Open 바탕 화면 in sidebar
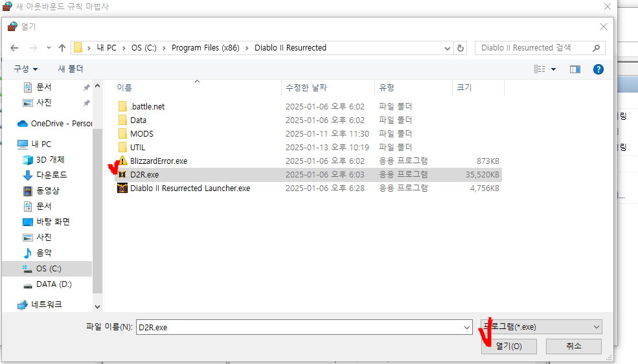The image size is (638, 364). coord(46,222)
